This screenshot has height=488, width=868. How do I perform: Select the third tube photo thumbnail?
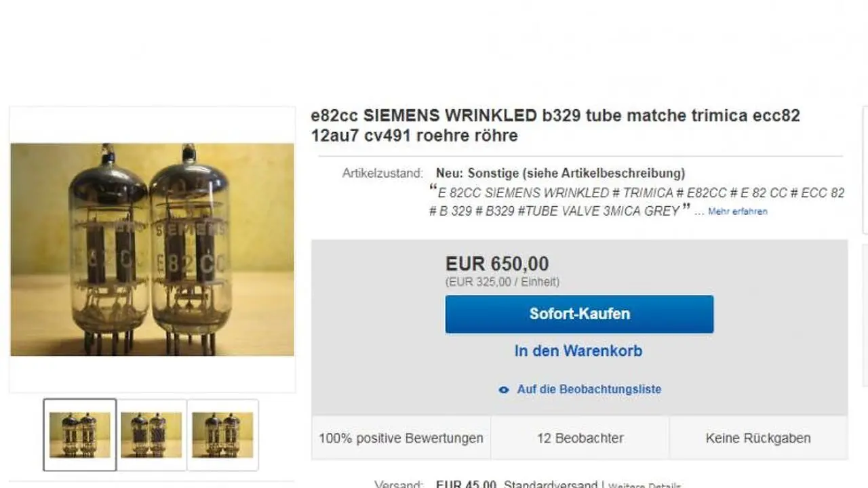[222, 434]
